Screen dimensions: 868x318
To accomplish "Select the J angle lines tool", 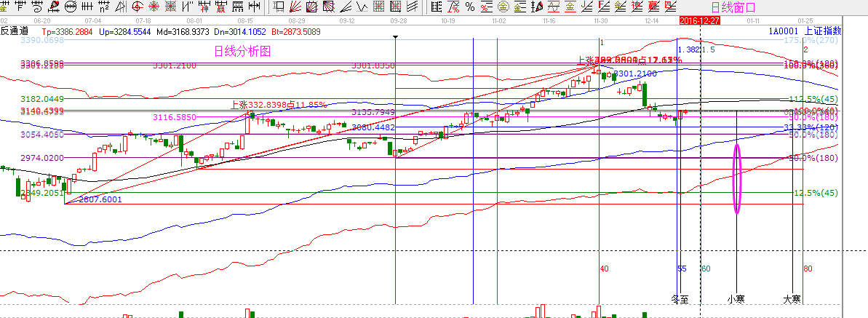I will (x=586, y=7).
